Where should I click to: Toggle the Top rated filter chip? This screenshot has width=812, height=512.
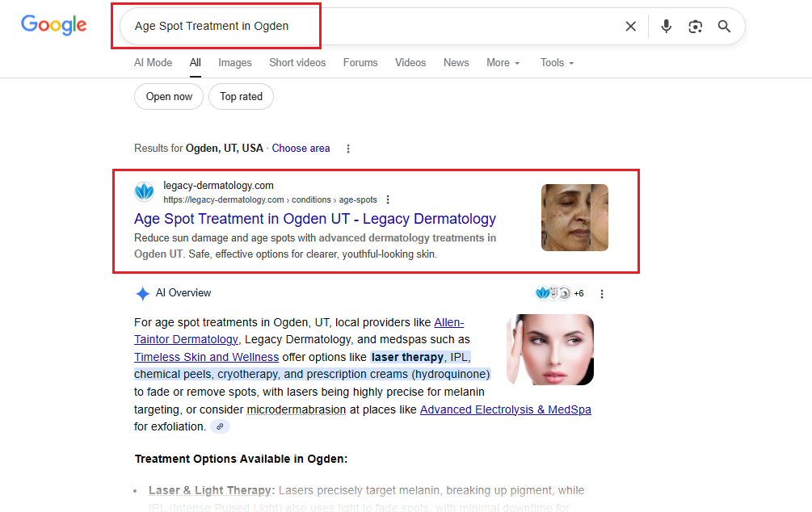click(241, 97)
